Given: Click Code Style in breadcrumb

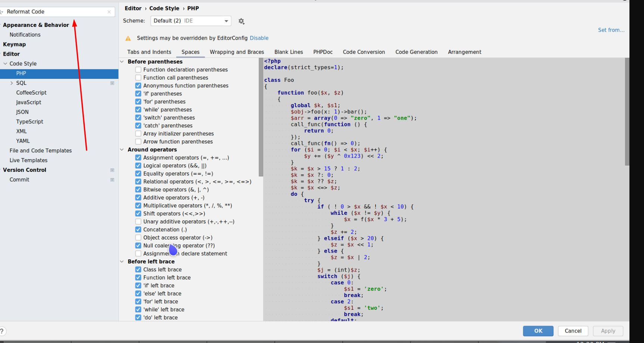Looking at the screenshot, I should tap(164, 8).
